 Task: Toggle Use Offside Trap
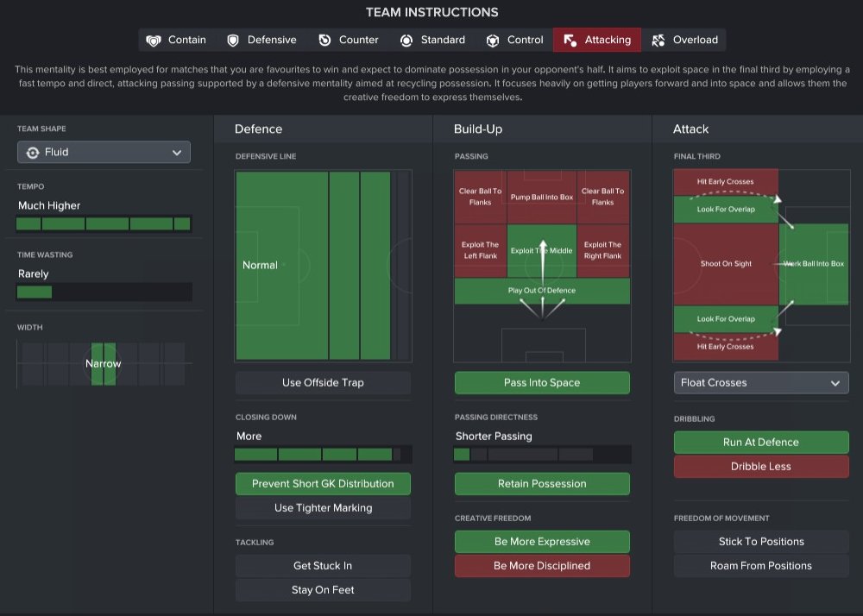pos(323,383)
